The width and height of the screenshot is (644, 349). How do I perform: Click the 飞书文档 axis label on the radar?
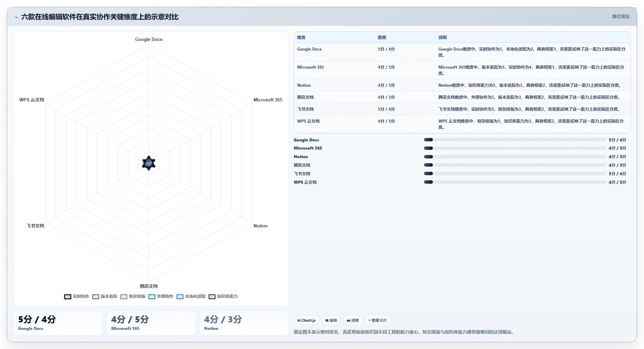click(x=35, y=226)
